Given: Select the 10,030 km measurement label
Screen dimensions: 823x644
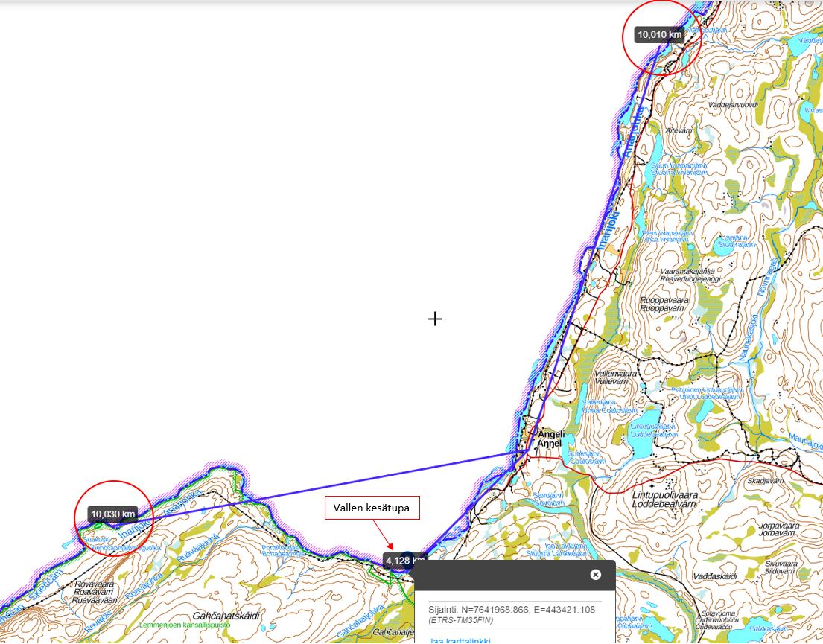Looking at the screenshot, I should [113, 514].
